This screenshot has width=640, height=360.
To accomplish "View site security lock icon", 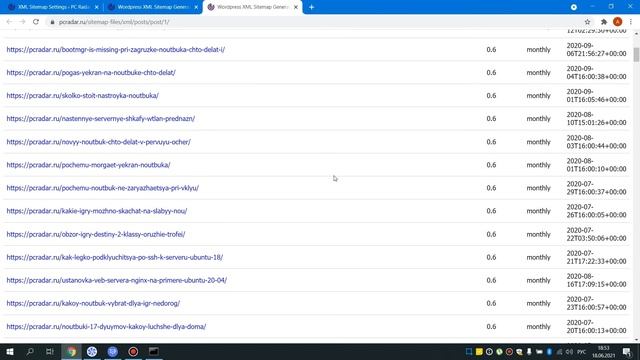I will pyautogui.click(x=52, y=22).
